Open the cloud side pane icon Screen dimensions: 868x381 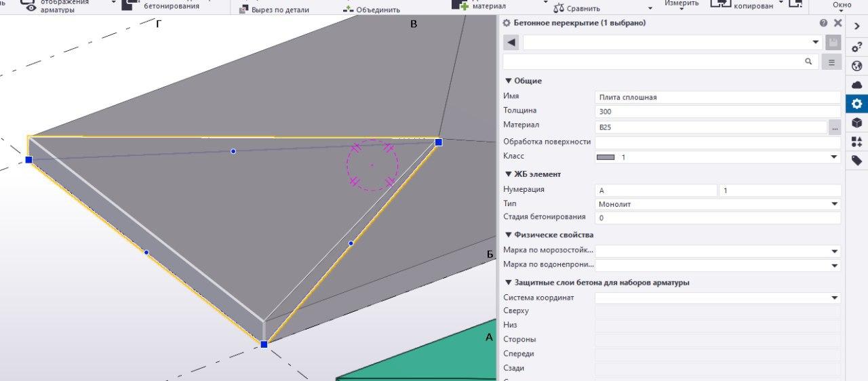tap(857, 85)
